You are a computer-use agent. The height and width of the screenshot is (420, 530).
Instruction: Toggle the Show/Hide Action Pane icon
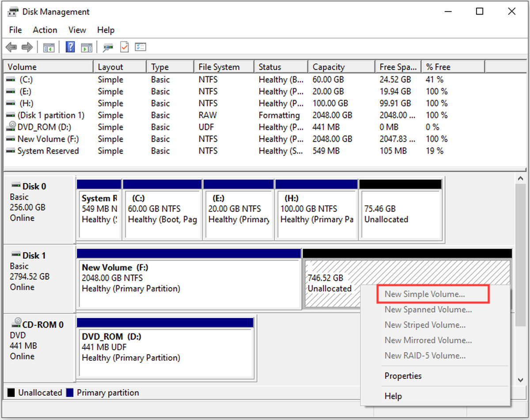pos(87,47)
